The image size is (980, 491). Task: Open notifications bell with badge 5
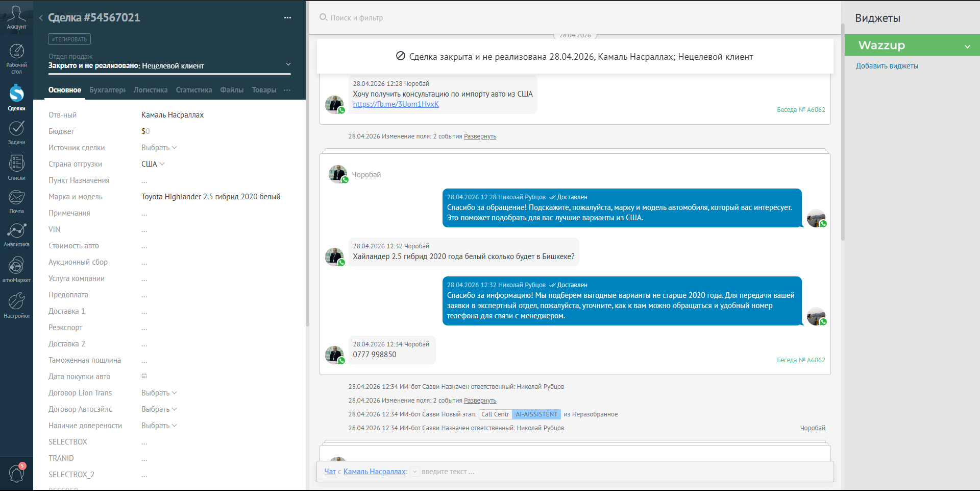(16, 473)
